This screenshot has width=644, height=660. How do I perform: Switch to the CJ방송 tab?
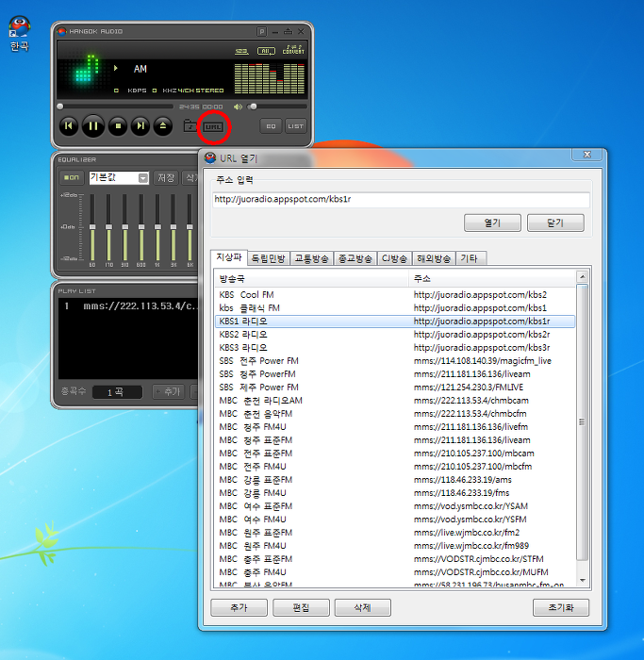pos(394,258)
